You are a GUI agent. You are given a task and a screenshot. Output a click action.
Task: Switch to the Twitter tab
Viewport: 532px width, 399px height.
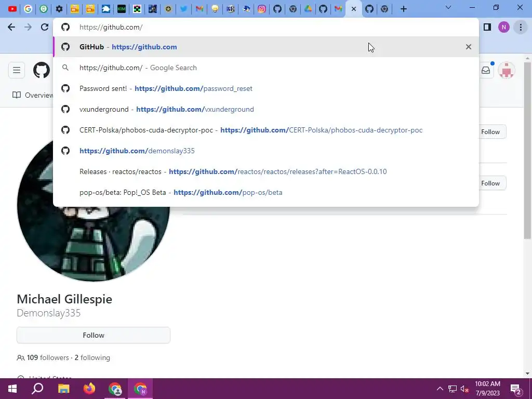tap(183, 9)
